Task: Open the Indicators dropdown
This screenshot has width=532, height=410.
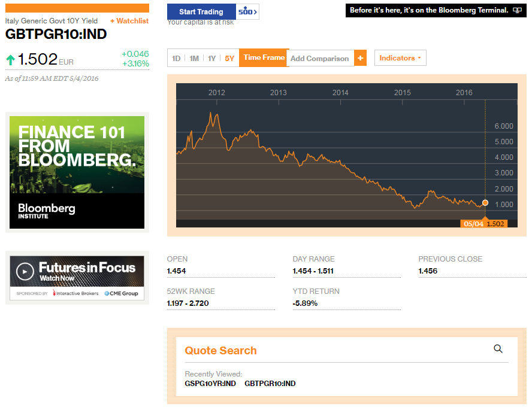Action: (x=400, y=58)
